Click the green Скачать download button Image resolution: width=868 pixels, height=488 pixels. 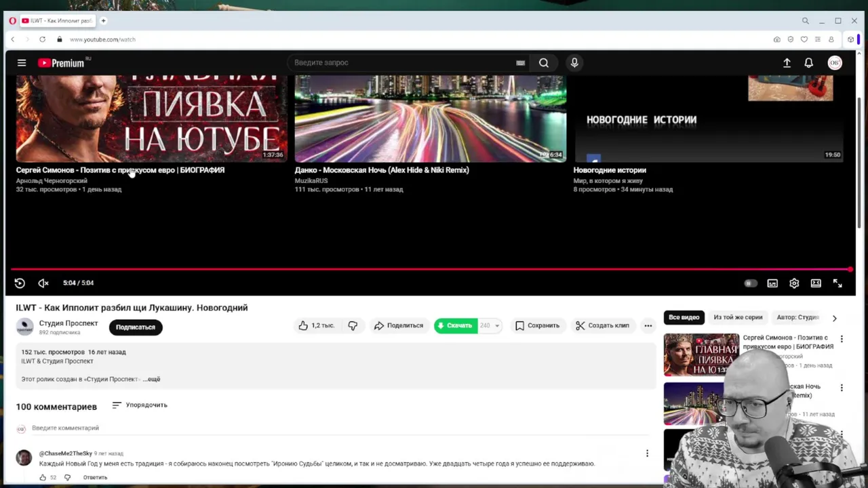coord(456,326)
